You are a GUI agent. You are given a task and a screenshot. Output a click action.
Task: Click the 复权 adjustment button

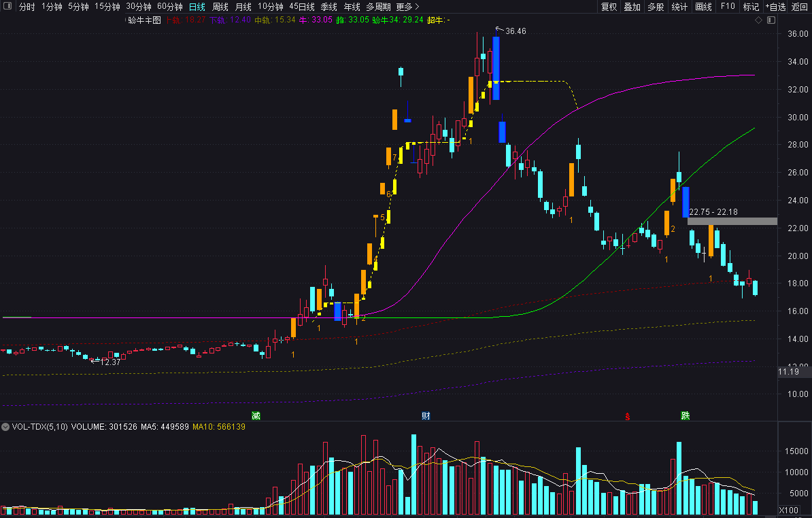pos(609,7)
